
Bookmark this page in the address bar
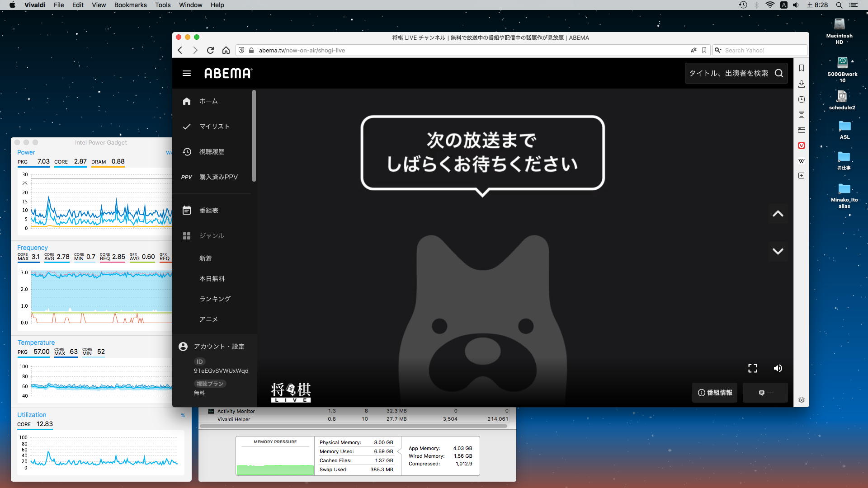704,50
